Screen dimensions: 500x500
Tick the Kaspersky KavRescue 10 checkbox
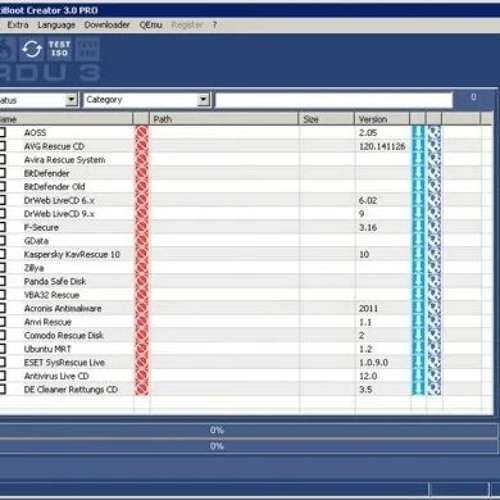pyautogui.click(x=2, y=254)
